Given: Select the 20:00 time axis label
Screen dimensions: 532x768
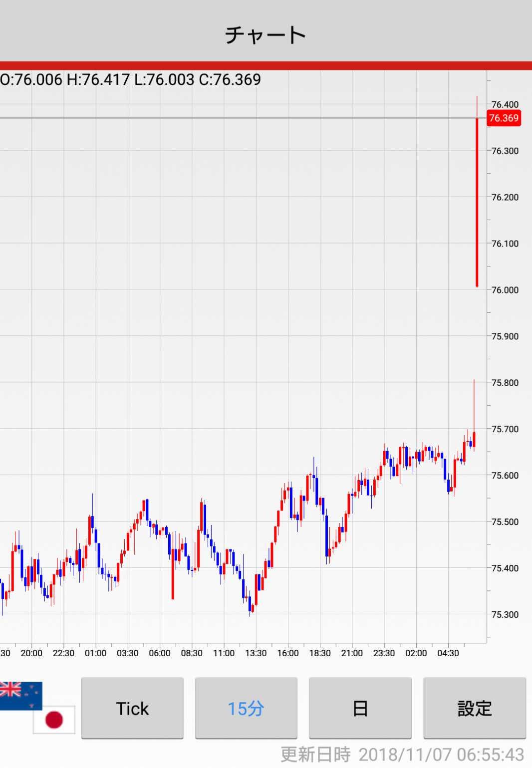Looking at the screenshot, I should coord(31,653).
